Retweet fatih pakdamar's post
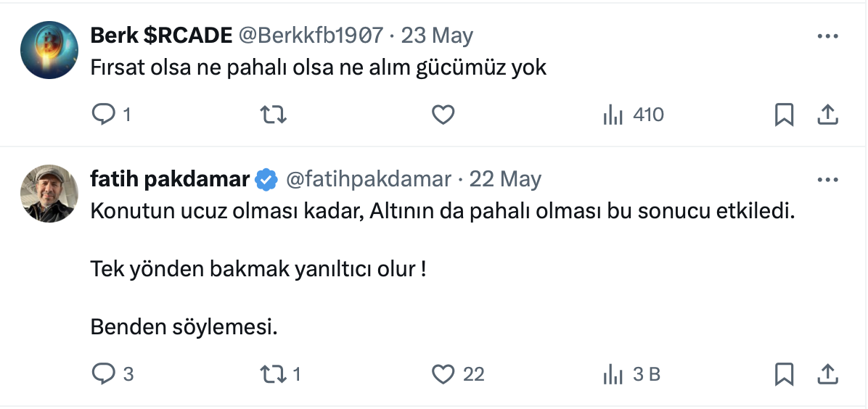868x409 pixels. [273, 374]
